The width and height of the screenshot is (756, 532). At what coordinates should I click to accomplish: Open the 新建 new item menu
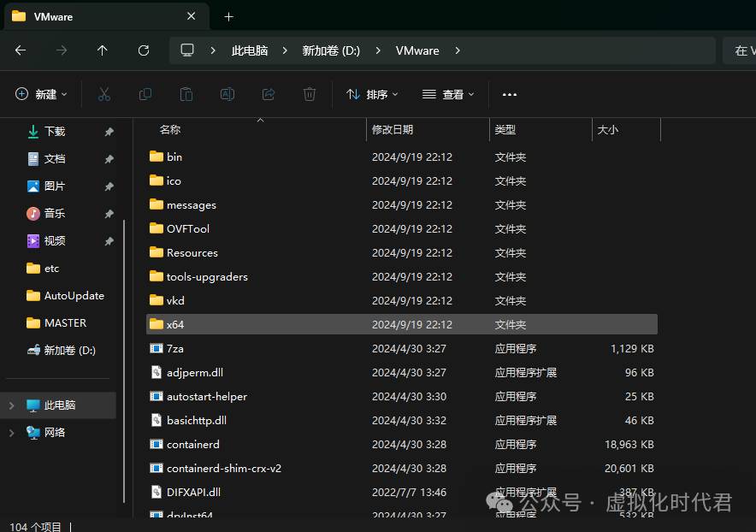tap(41, 94)
